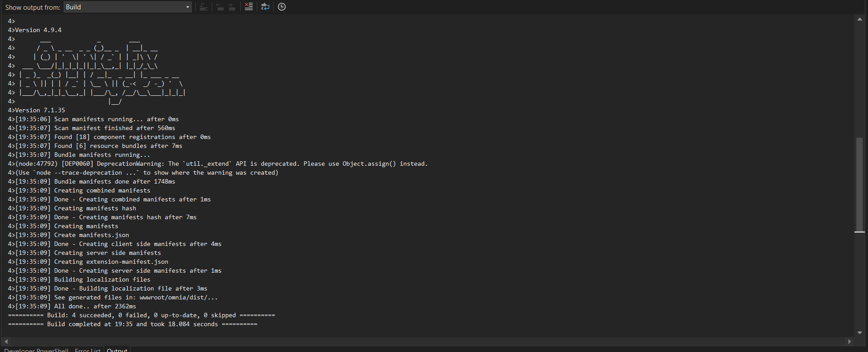868x352 pixels.
Task: Click the horizontal scrollbar left arrow
Action: 6,341
